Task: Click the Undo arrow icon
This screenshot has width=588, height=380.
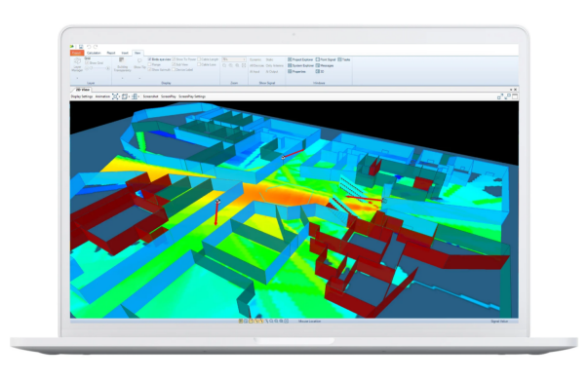Action: tap(89, 47)
